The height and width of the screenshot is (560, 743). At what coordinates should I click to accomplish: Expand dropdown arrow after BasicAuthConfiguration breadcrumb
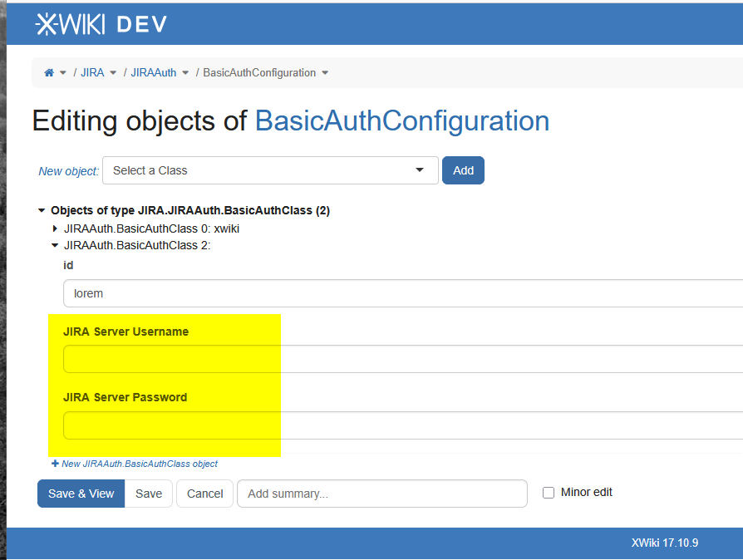325,73
